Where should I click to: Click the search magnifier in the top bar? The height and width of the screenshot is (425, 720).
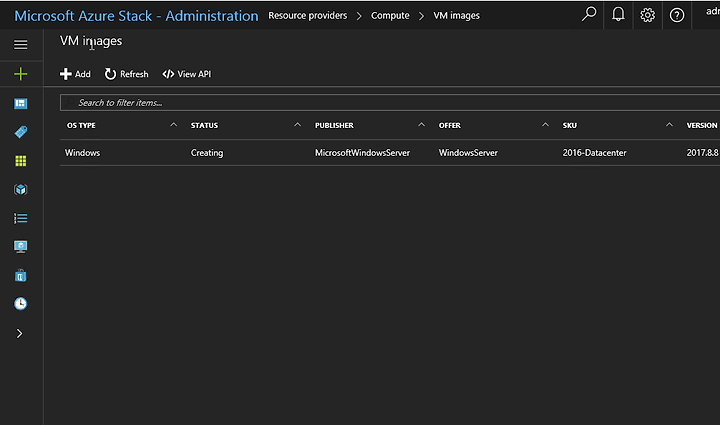pos(589,14)
